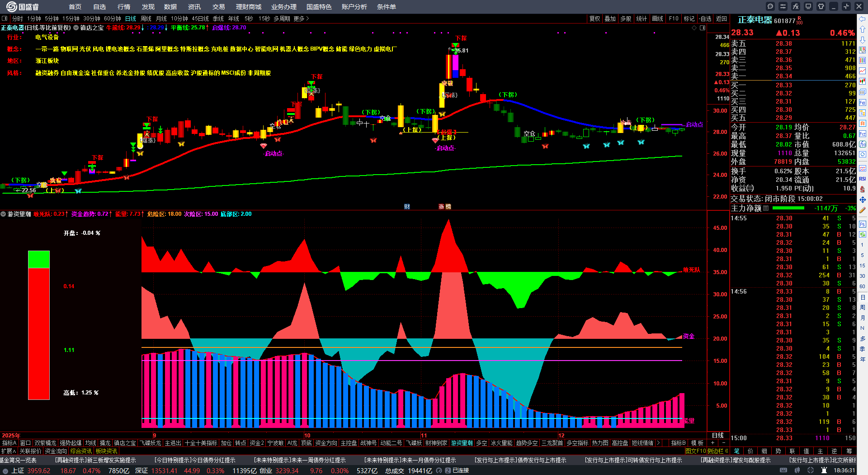
Task: Toggle the 多股 multi-stock view
Action: [x=626, y=19]
